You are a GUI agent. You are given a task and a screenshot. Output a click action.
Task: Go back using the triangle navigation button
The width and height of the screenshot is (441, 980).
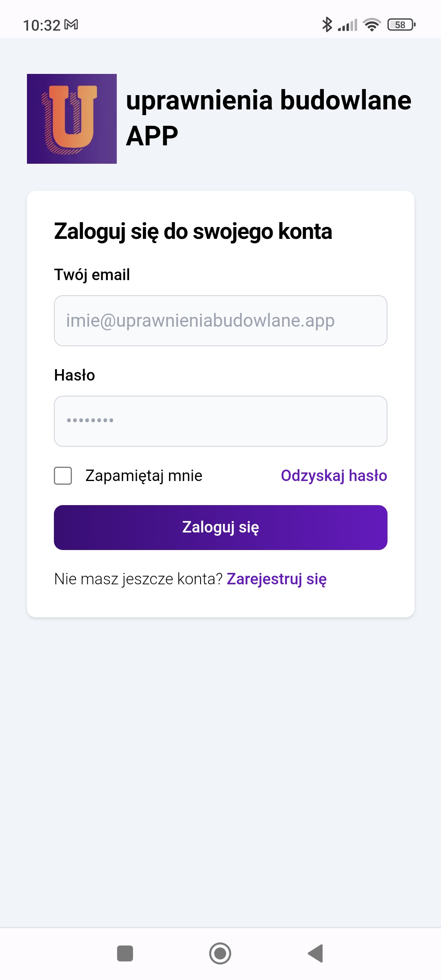[316, 953]
